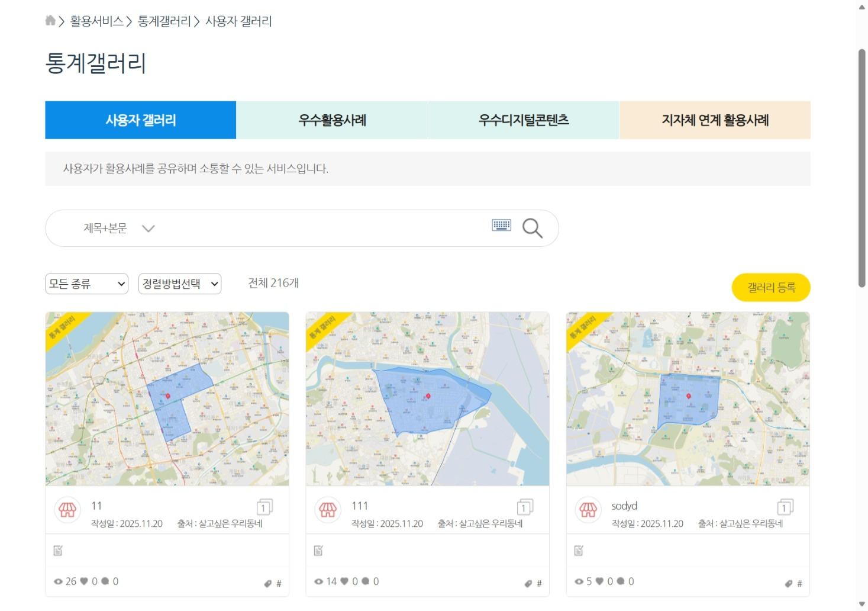Click the 통계갤러리 page heading
This screenshot has width=868, height=611.
coord(96,63)
